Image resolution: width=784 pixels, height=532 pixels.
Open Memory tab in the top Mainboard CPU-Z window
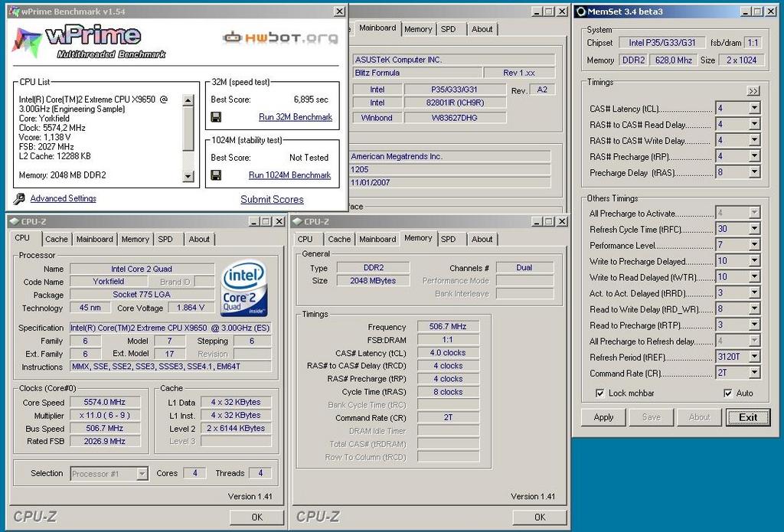(418, 29)
